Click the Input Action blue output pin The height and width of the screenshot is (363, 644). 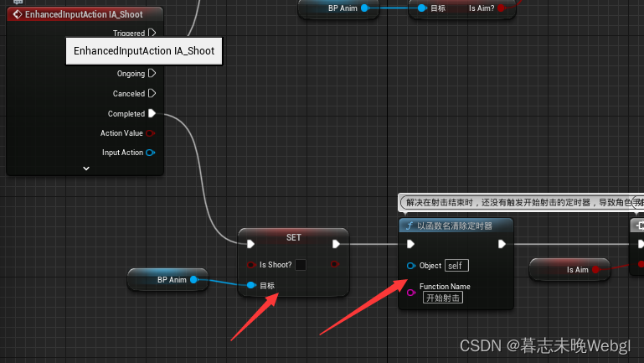pos(150,153)
